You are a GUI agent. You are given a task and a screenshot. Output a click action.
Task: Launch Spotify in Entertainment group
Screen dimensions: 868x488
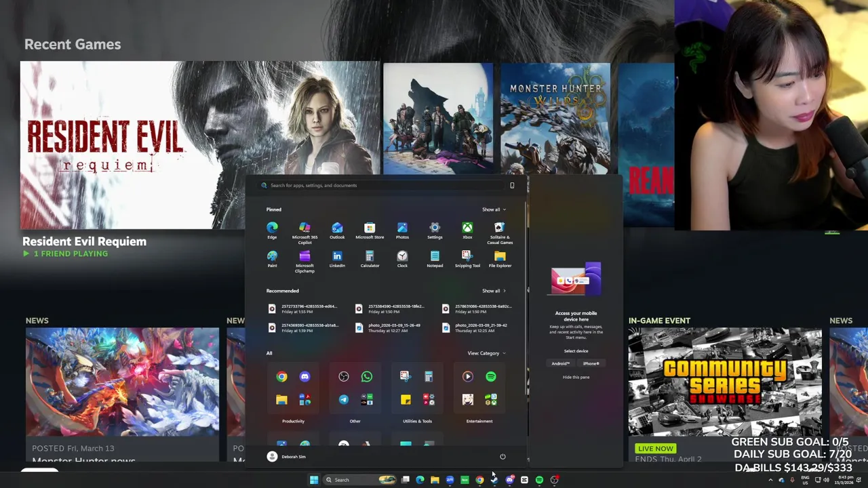[x=490, y=376]
